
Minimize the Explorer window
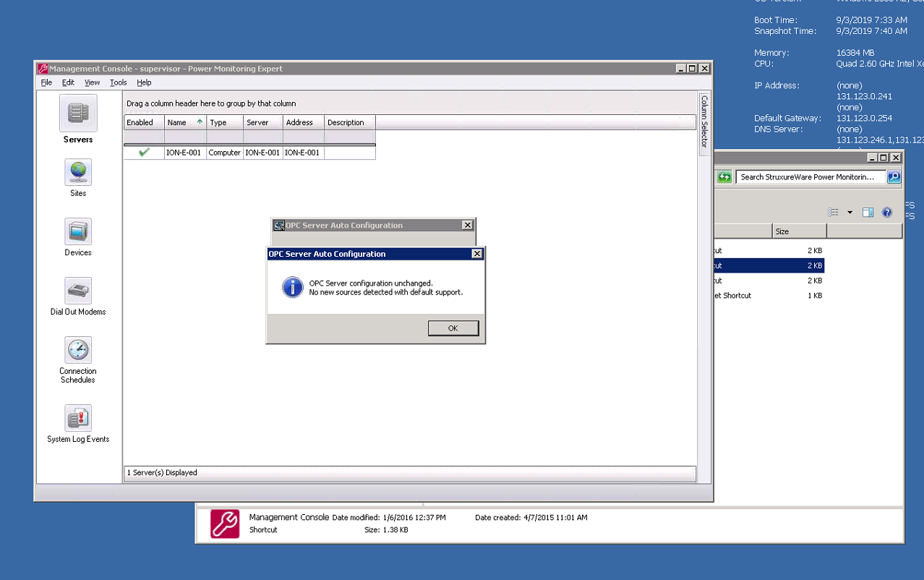point(873,158)
